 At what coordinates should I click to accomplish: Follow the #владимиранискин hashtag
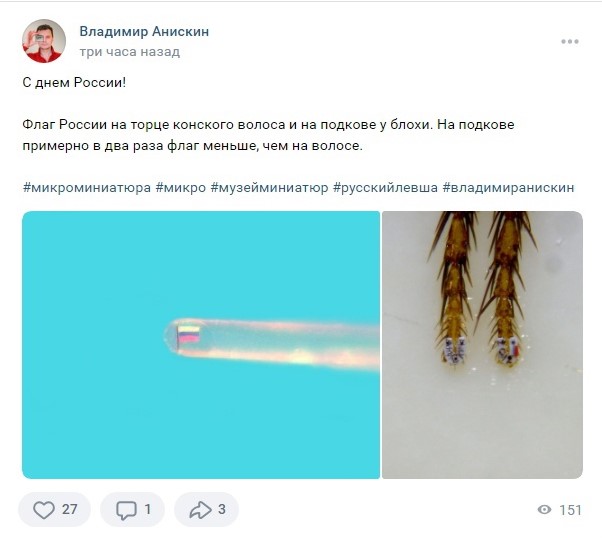(x=508, y=187)
